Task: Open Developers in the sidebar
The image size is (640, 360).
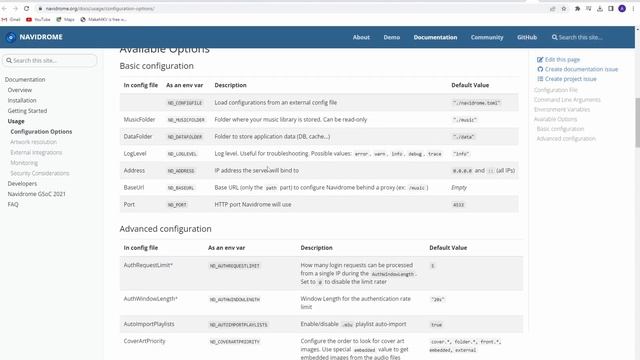Action: [x=22, y=184]
